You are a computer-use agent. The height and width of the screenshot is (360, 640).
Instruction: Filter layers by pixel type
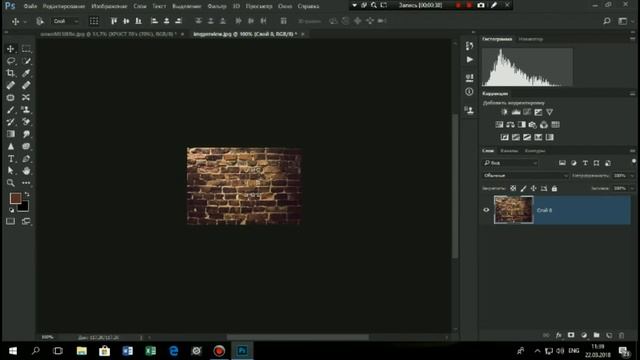(562, 163)
